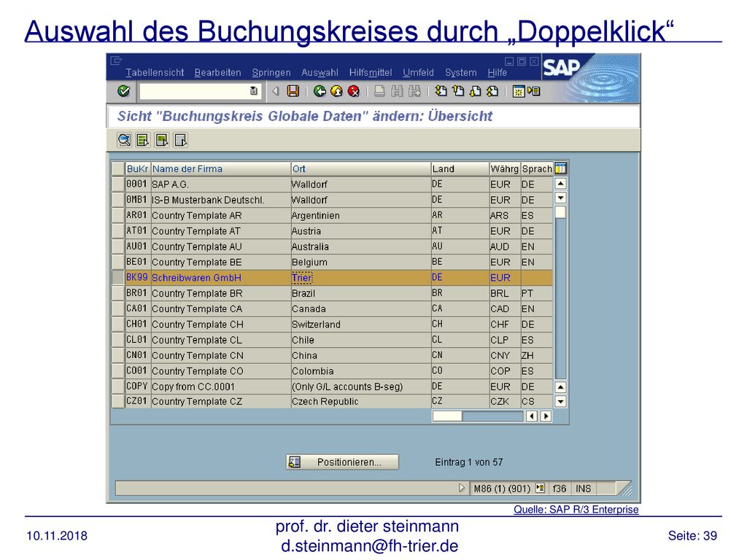Click the INS mode status bar field

(583, 489)
